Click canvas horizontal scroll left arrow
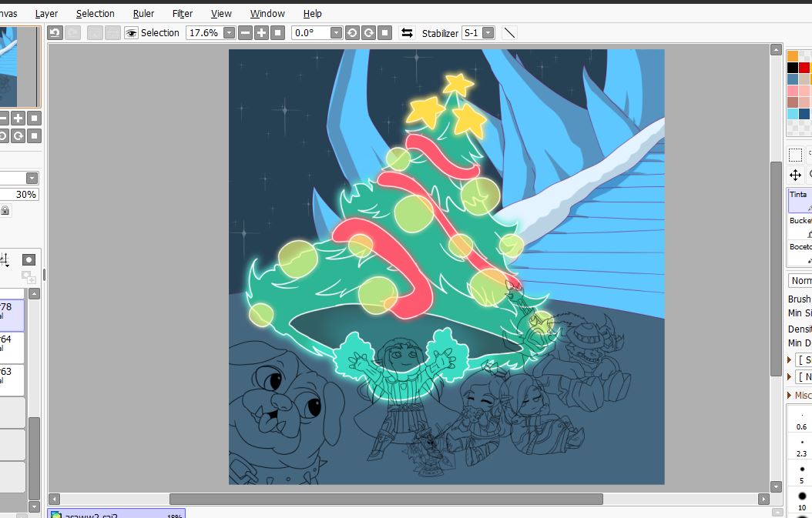Screen dimensions: 812x518 pyautogui.click(x=55, y=499)
